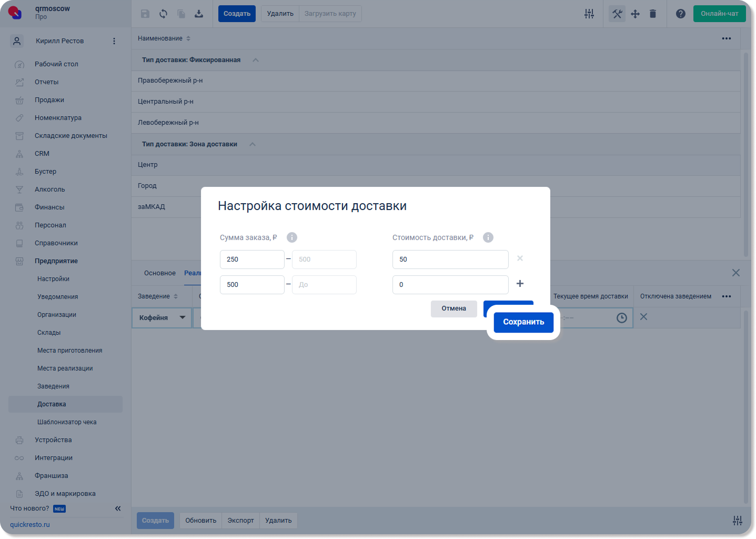The image size is (756, 539).
Task: Click the save disk icon in toolbar
Action: click(145, 14)
